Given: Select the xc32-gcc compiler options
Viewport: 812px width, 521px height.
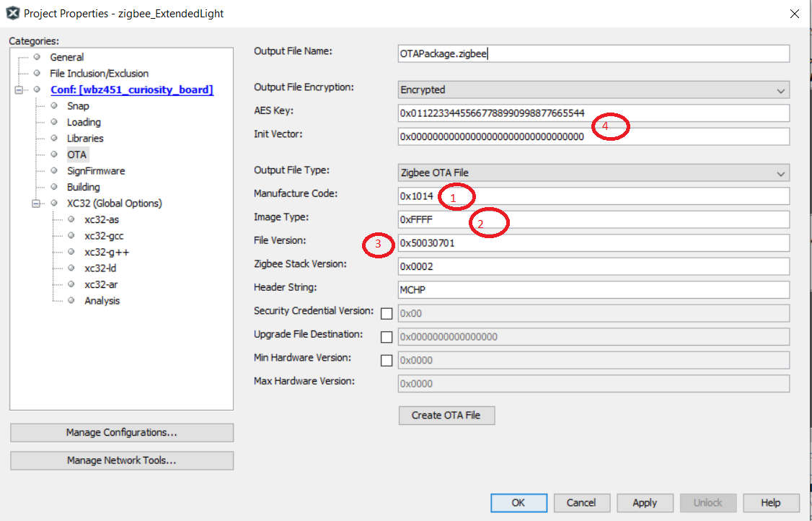Looking at the screenshot, I should coord(104,236).
